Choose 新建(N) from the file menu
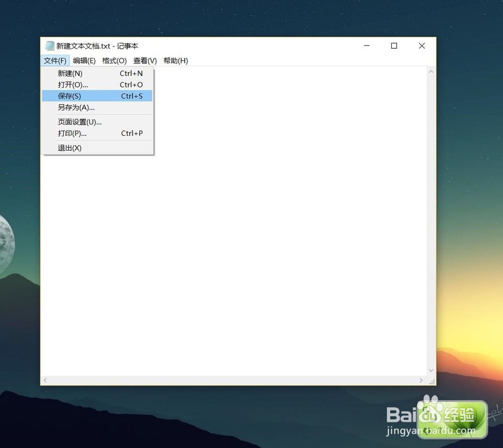503x448 pixels. click(x=97, y=73)
